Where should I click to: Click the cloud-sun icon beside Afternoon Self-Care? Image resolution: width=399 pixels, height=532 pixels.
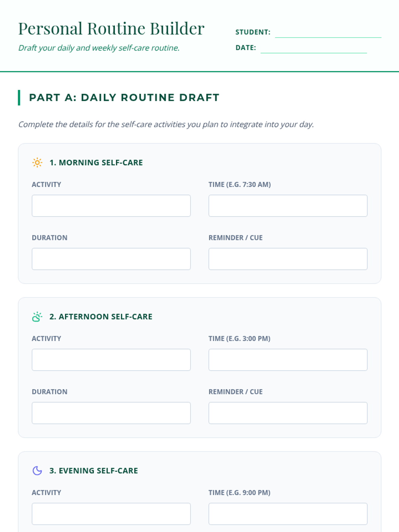[37, 317]
